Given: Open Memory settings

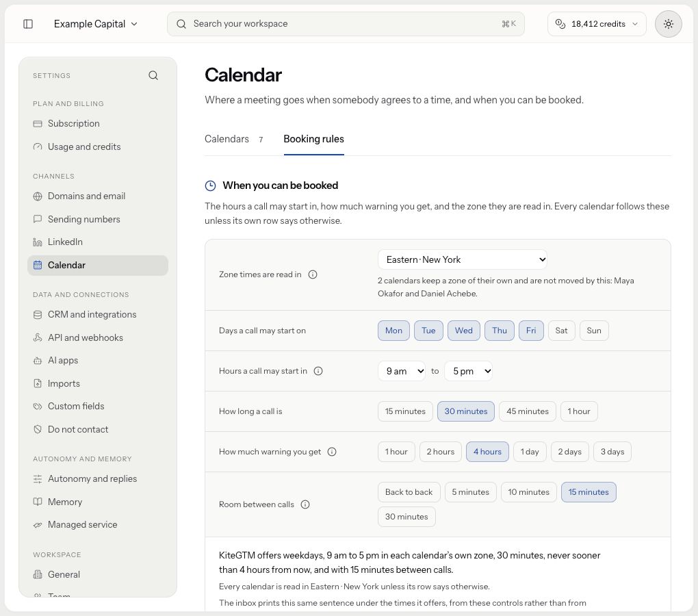Looking at the screenshot, I should (98, 502).
